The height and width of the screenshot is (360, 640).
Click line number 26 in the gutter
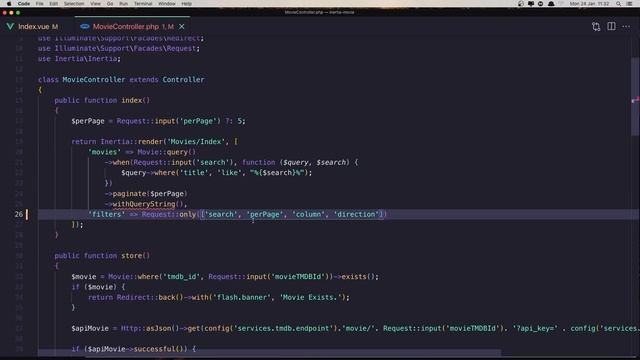[19, 214]
